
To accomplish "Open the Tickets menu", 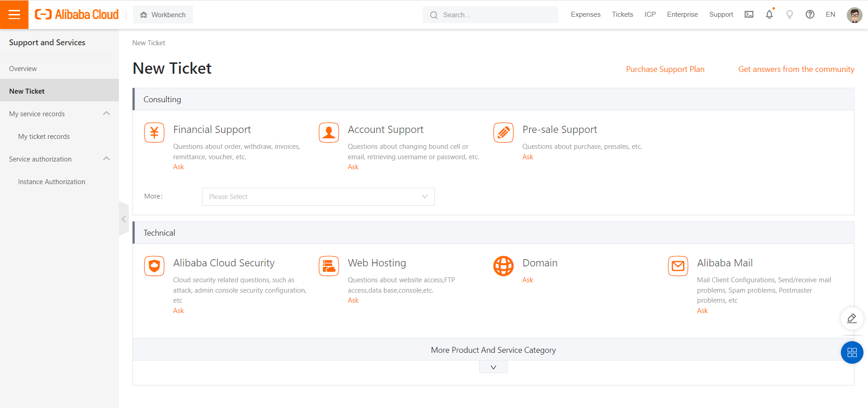I will point(623,14).
